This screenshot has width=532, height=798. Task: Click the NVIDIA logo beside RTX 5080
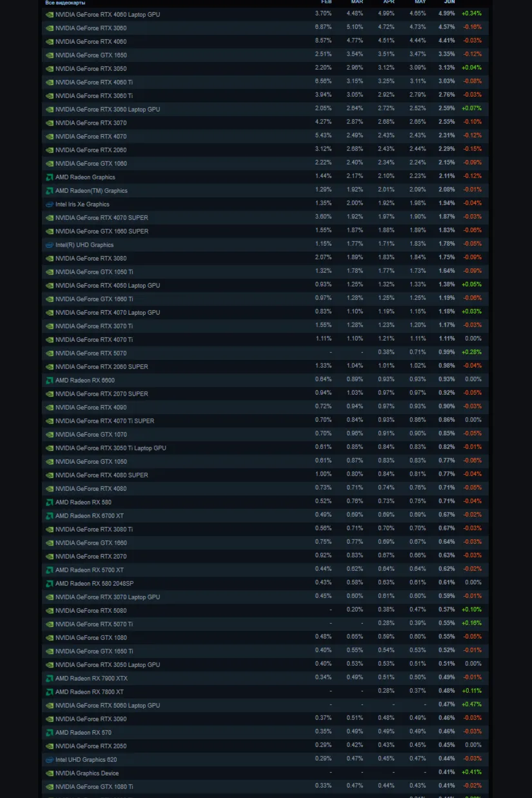pyautogui.click(x=50, y=610)
